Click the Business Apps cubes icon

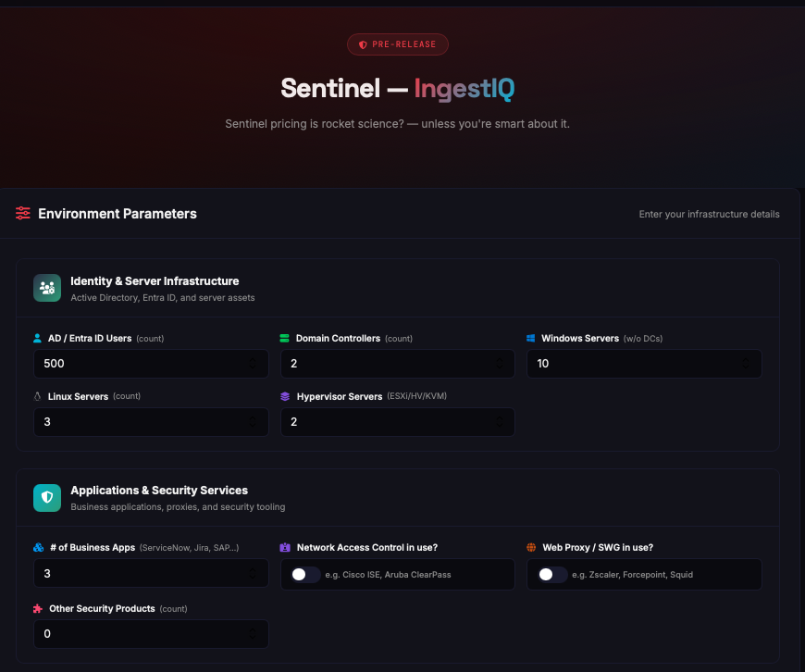point(38,548)
